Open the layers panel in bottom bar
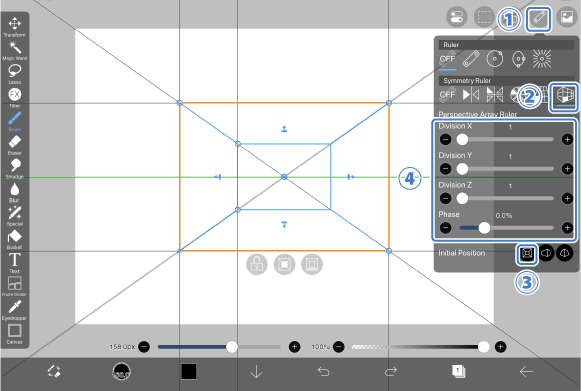This screenshot has height=391, width=581. coord(458,371)
